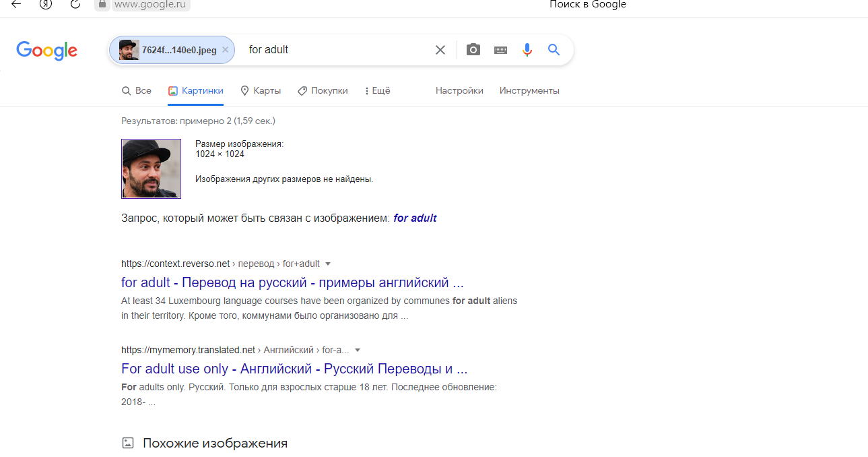The image size is (868, 457).
Task: Clear the search box text
Action: (440, 50)
